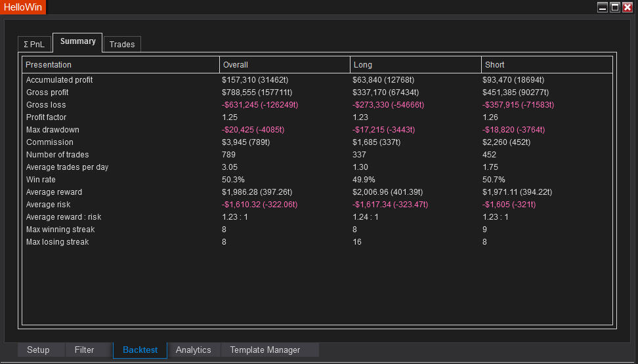Image resolution: width=638 pixels, height=364 pixels.
Task: Click the Overall column header
Action: pos(235,65)
